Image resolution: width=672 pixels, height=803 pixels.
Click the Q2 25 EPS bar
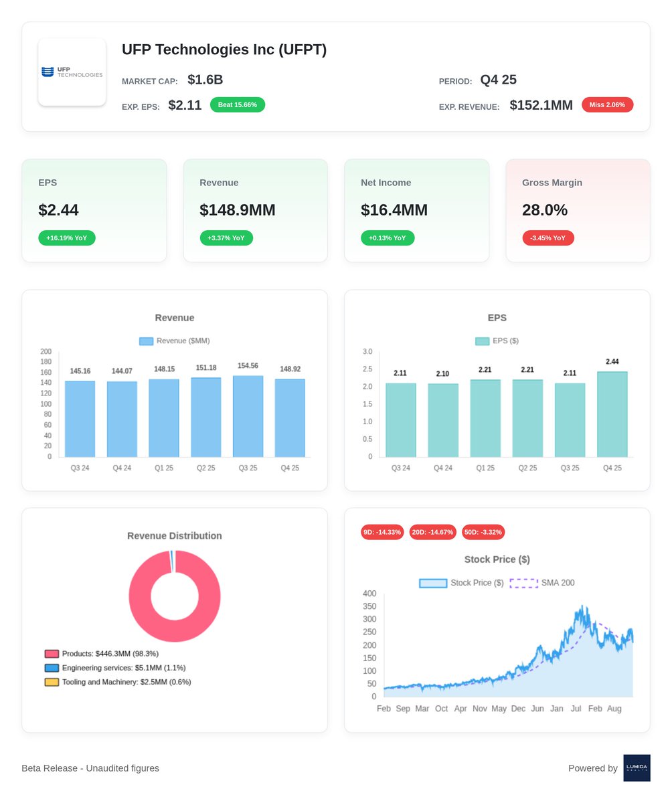[x=528, y=418]
